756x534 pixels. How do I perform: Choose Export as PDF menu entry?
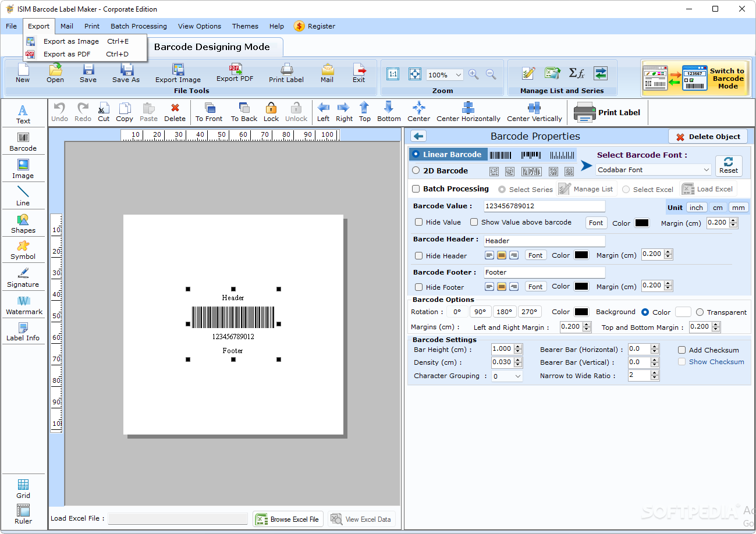(x=85, y=54)
